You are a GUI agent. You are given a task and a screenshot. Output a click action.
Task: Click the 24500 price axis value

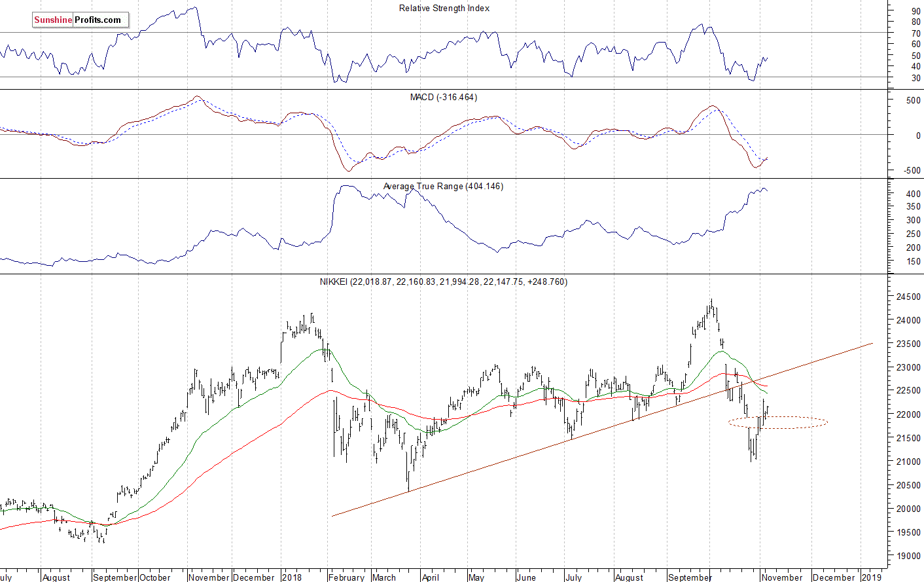[x=907, y=297]
